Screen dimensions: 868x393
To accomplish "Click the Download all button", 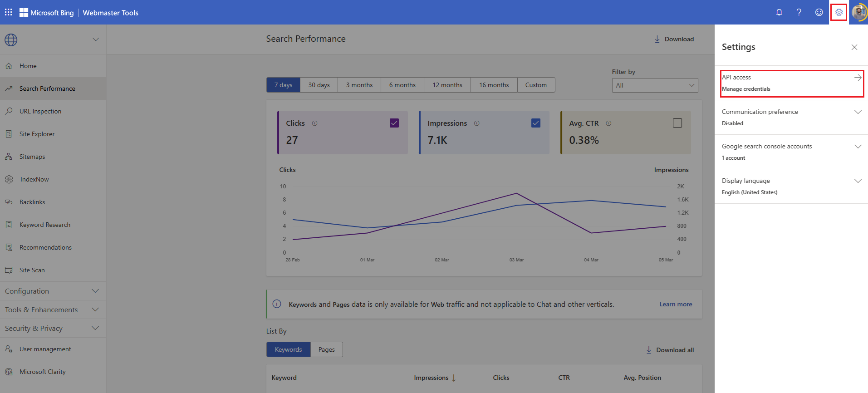I will (x=670, y=350).
